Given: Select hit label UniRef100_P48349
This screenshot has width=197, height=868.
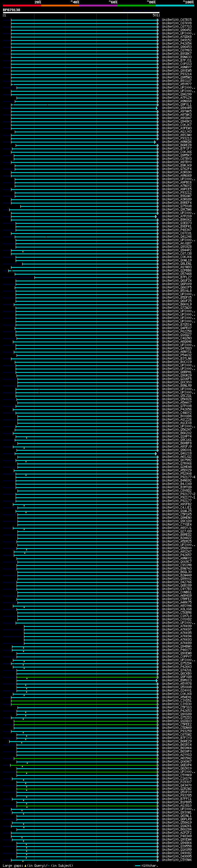Looking at the screenshot, I should tap(176, 836).
